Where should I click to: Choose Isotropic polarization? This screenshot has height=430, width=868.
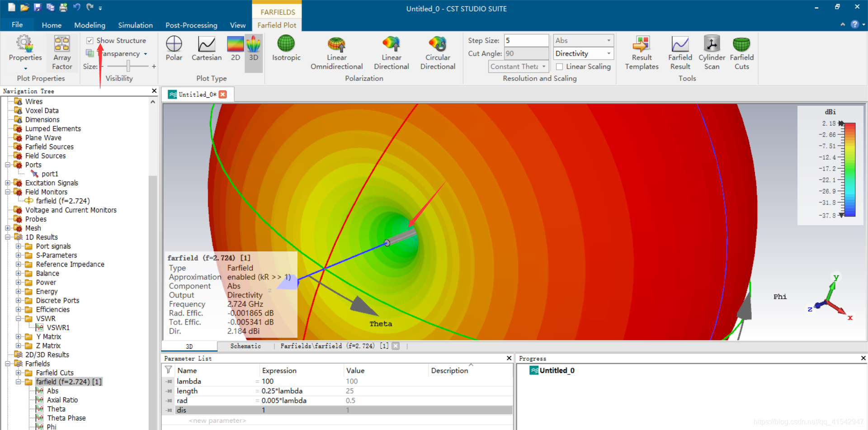pos(286,48)
